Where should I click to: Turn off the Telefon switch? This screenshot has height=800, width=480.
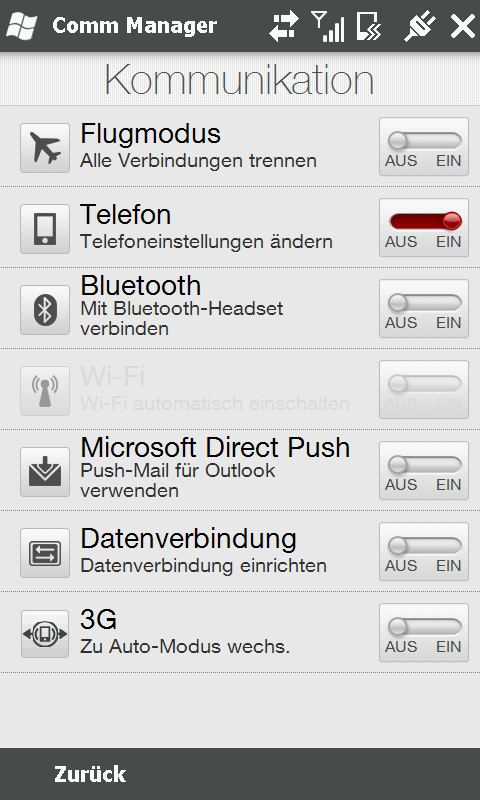424,228
